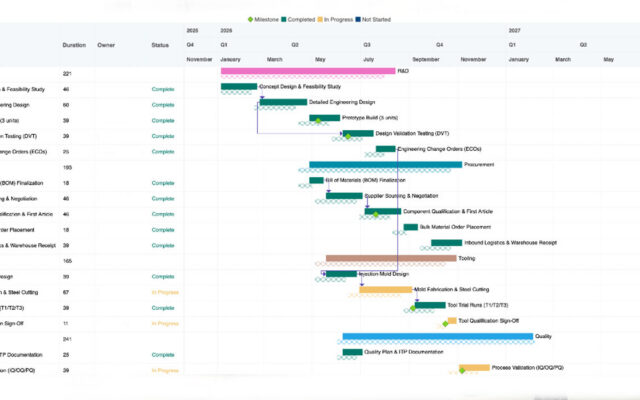Click the 241 duration value
This screenshot has height=400, width=640.
[x=67, y=339]
